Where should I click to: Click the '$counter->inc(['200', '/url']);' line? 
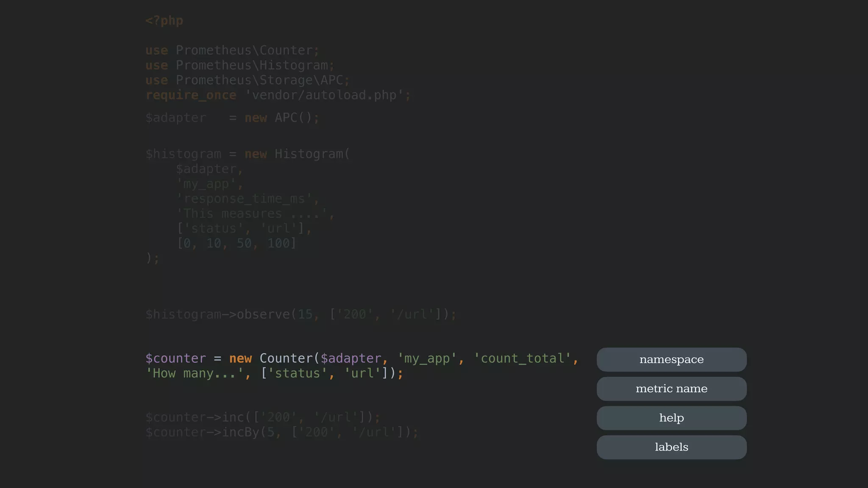(263, 417)
